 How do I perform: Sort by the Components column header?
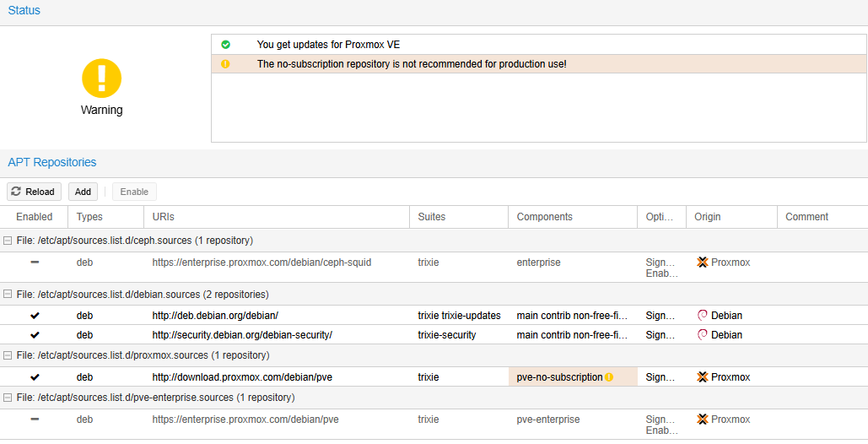573,217
